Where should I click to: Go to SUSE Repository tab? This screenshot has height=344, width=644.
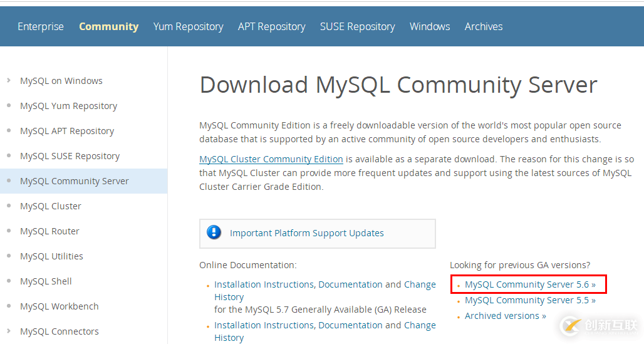pyautogui.click(x=357, y=27)
